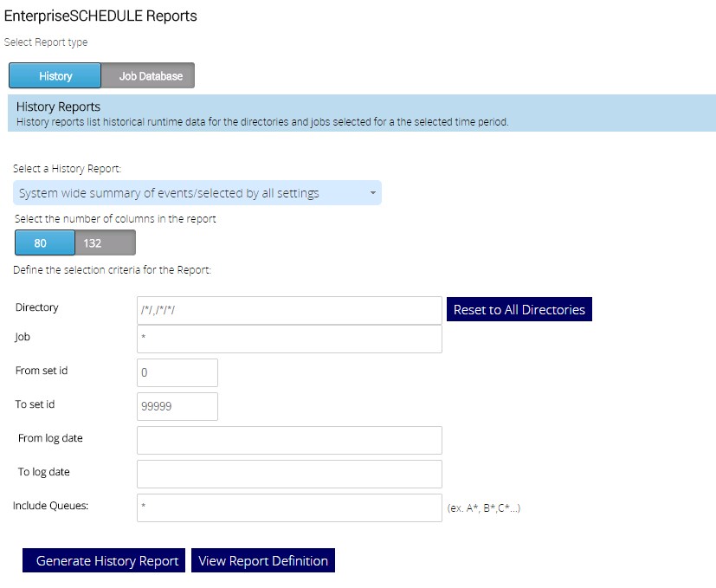The image size is (716, 588).
Task: Click the Directory label text
Action: [37, 307]
